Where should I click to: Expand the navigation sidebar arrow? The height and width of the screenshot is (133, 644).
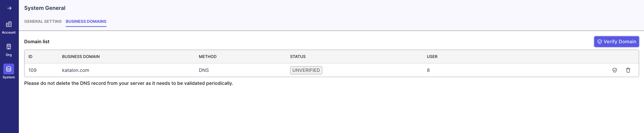tap(9, 8)
